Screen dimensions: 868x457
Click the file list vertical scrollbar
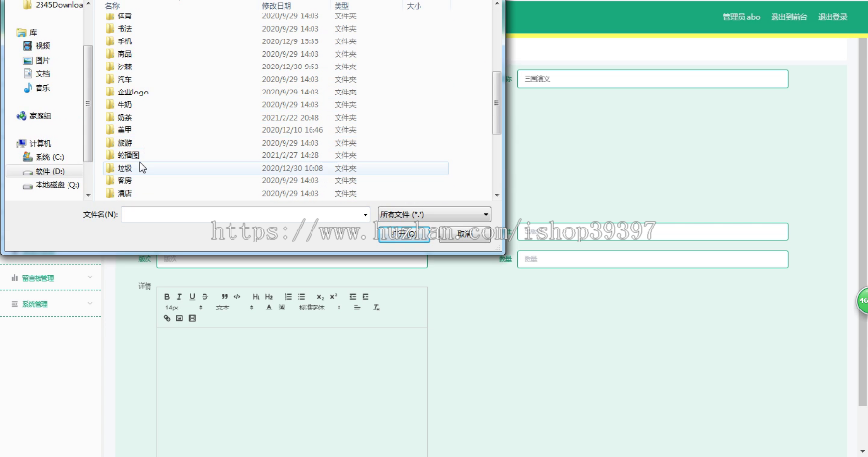click(x=496, y=102)
